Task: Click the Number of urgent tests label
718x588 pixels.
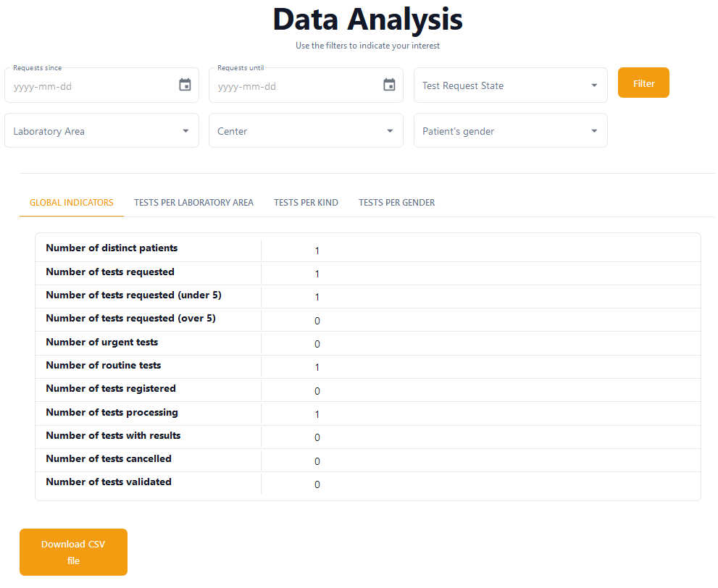Action: pos(101,342)
